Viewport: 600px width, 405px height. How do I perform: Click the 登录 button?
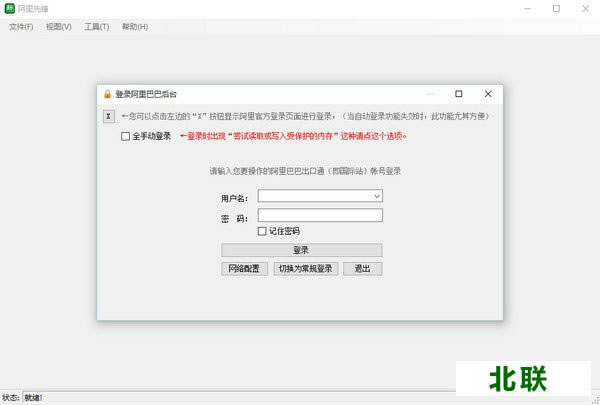301,250
